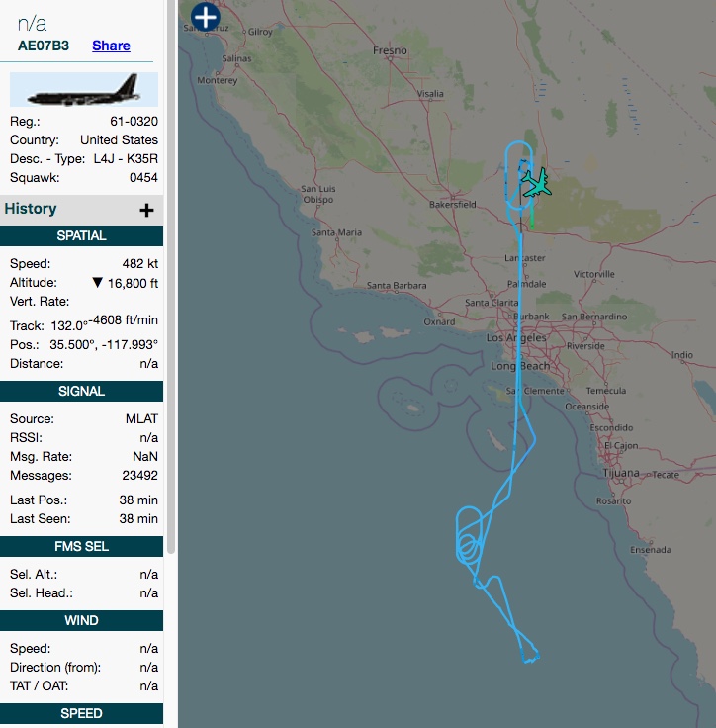Select the SPEED section header
The image size is (716, 728).
(81, 713)
